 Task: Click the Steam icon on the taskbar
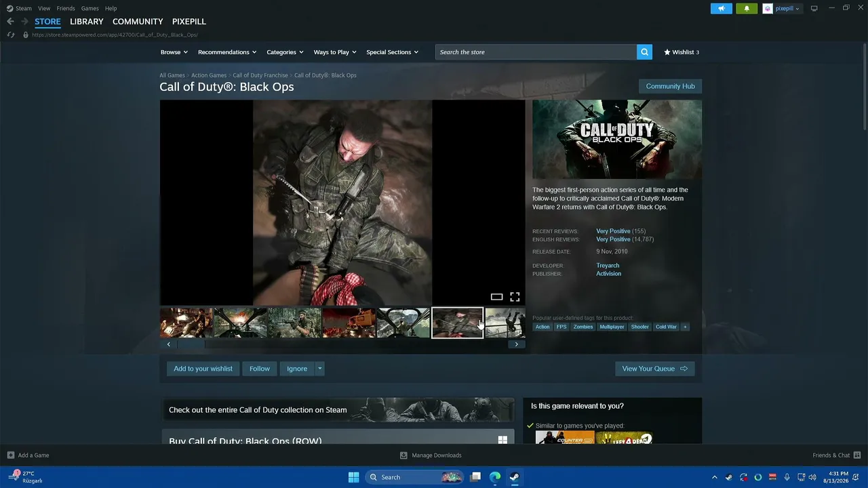point(515,477)
